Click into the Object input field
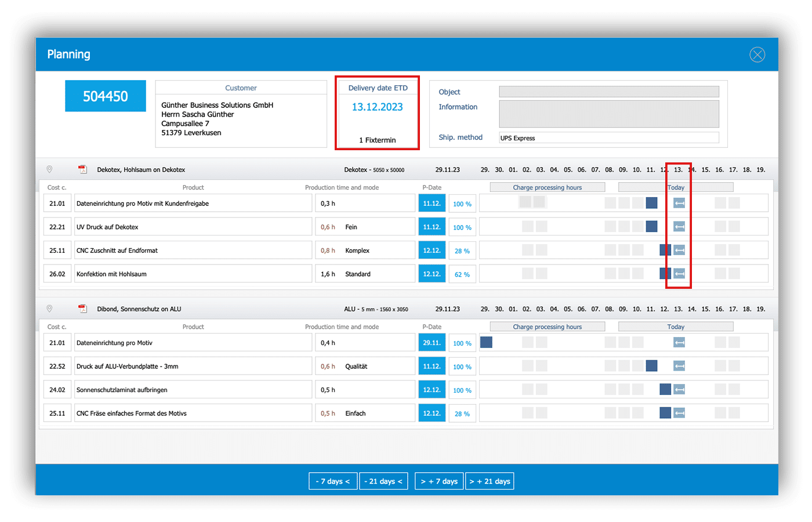The image size is (812, 522). (609, 92)
